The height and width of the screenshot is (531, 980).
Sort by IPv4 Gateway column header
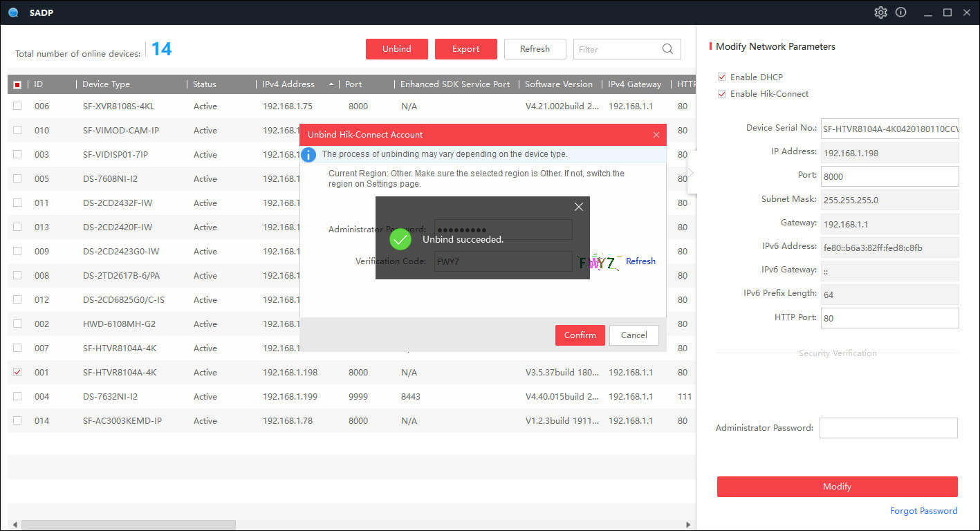pos(635,84)
